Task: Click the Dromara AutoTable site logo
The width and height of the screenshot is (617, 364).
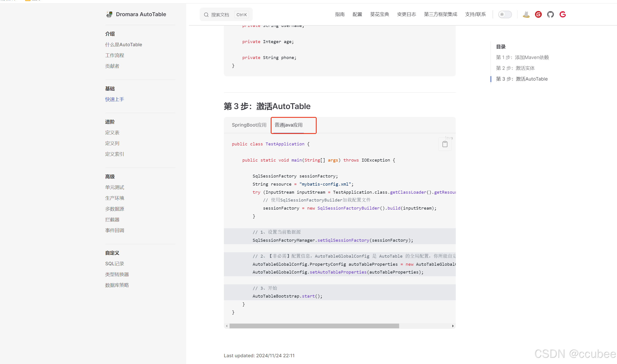Action: 109,14
